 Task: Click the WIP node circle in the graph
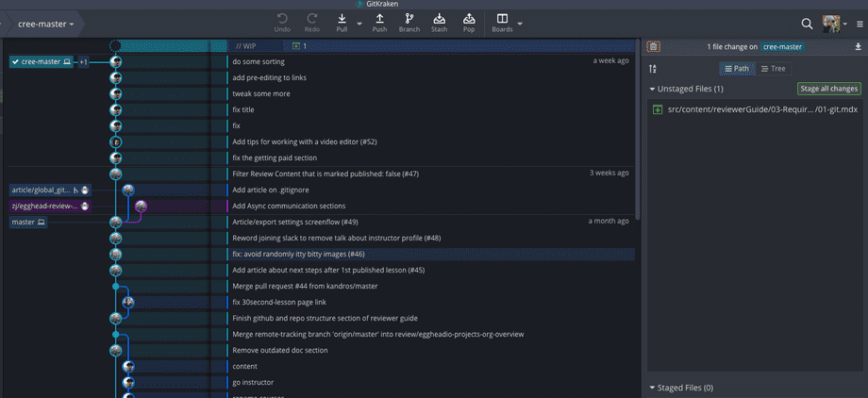point(115,46)
